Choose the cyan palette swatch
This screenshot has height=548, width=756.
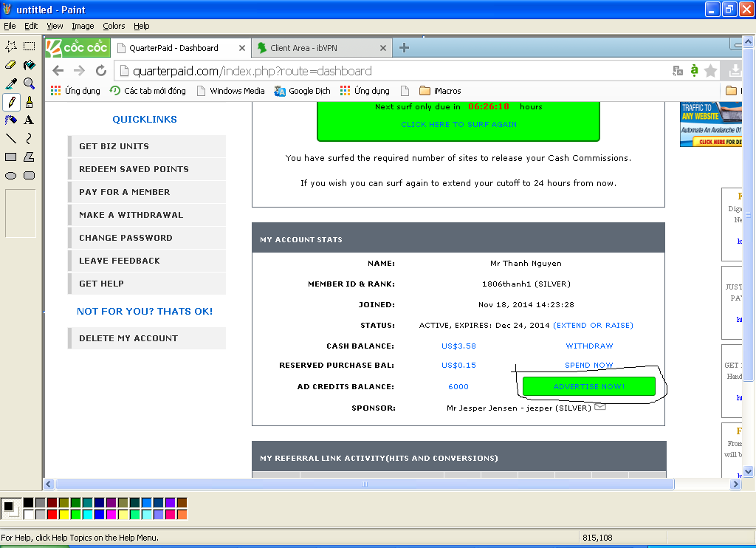(x=87, y=514)
